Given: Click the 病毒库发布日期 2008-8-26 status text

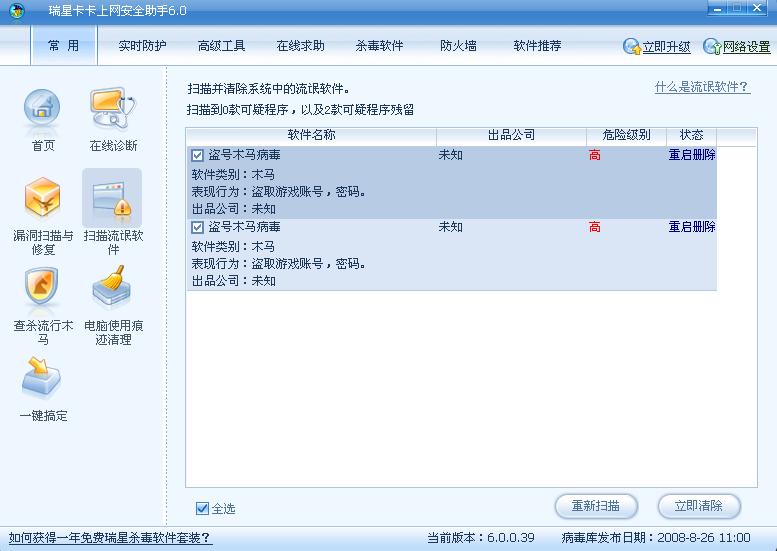Looking at the screenshot, I should tap(656, 538).
